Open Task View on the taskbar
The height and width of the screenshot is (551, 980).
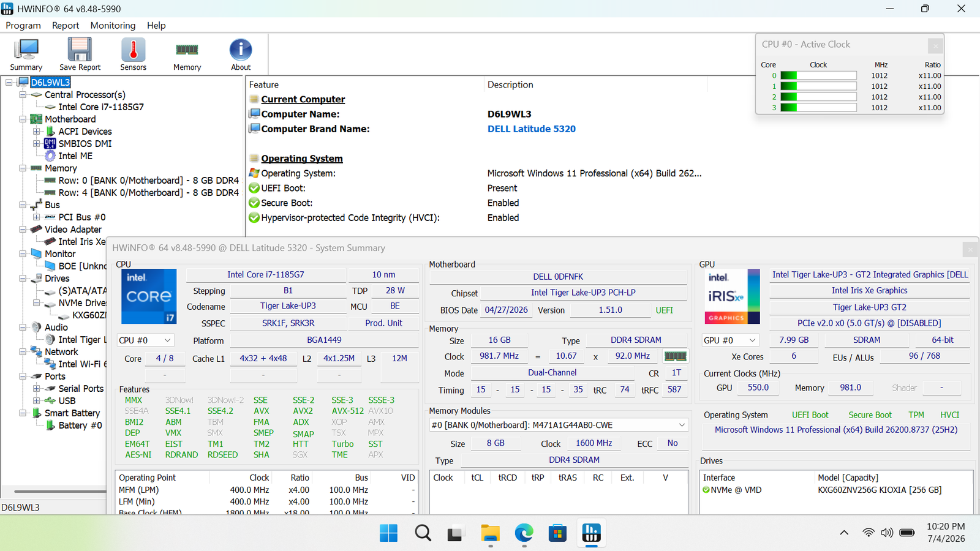tap(454, 533)
